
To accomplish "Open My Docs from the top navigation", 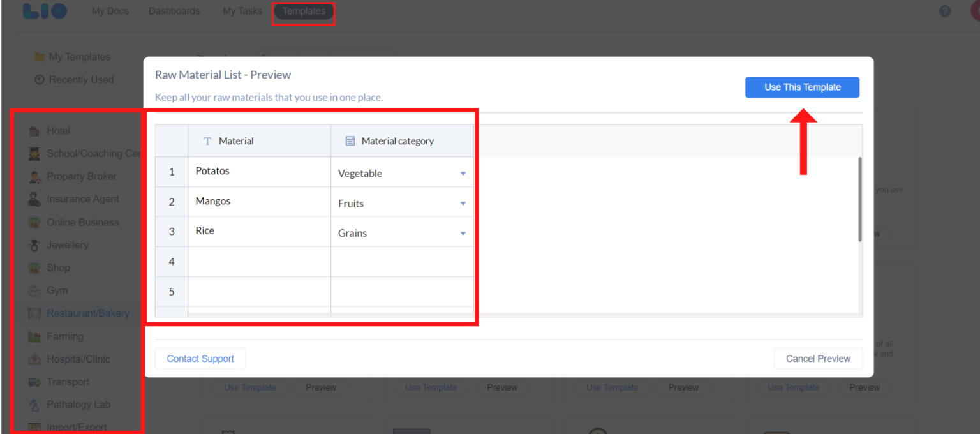I will [x=110, y=11].
